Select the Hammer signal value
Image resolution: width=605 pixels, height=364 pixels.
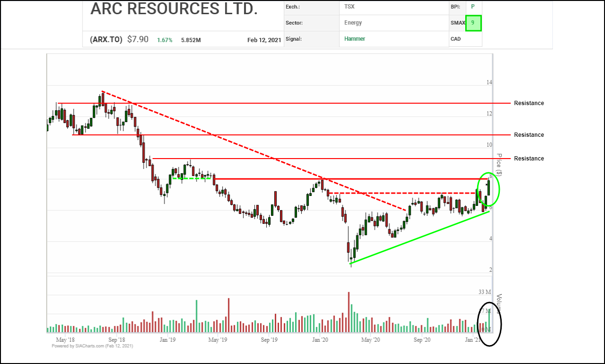[355, 39]
